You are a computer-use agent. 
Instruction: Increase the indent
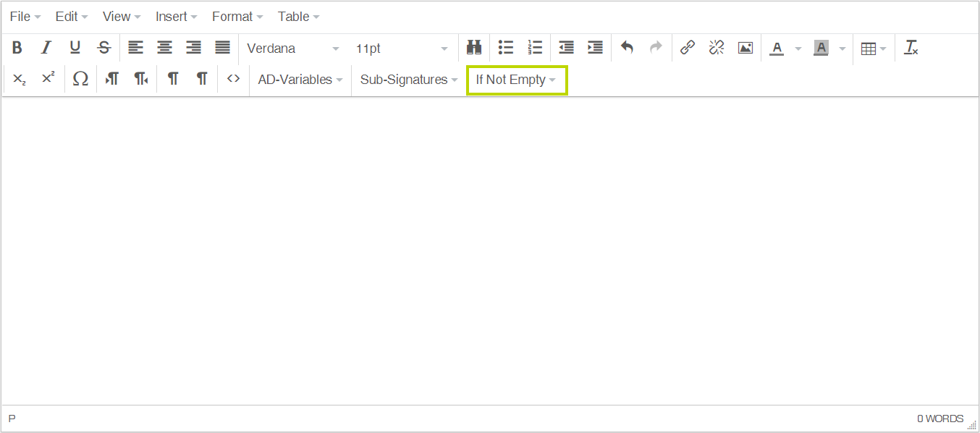point(596,48)
